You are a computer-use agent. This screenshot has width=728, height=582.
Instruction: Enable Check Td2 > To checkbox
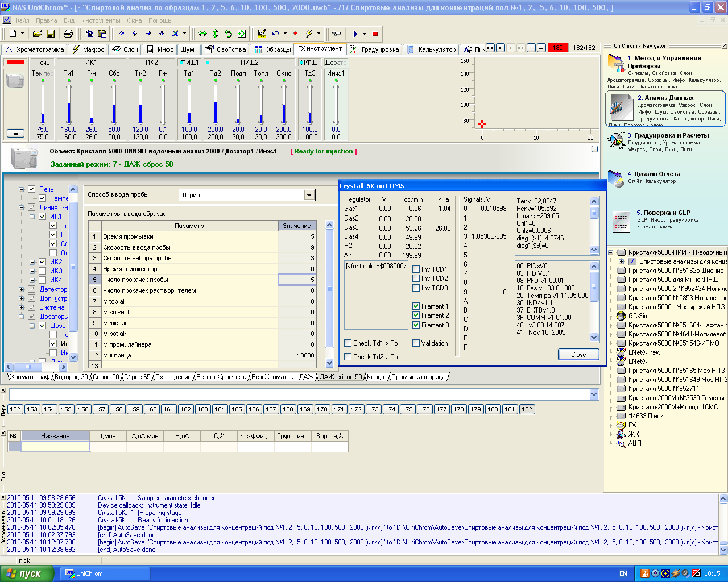point(348,357)
